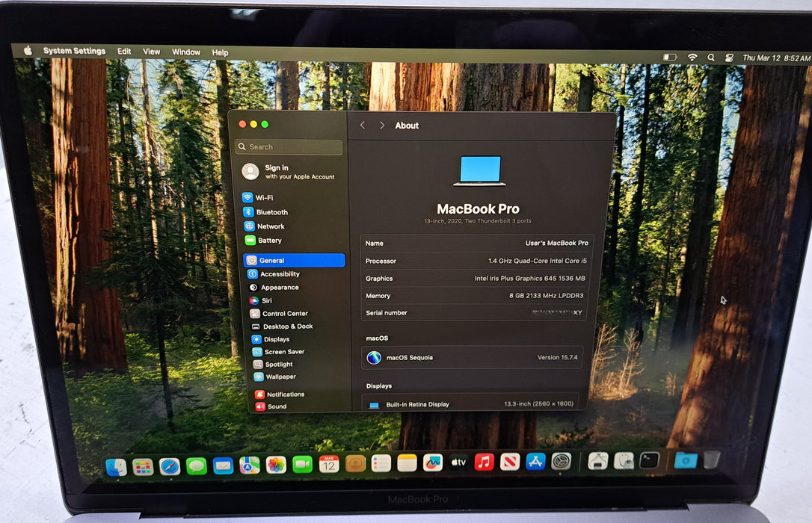Select General in the settings sidebar
This screenshot has width=812, height=523.
[294, 260]
